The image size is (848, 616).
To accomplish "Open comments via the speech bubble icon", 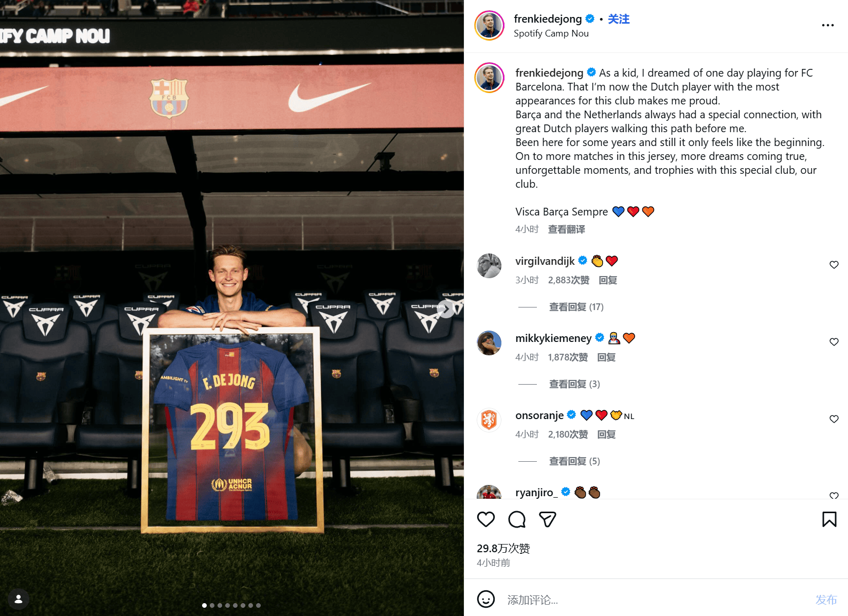I will pyautogui.click(x=516, y=519).
